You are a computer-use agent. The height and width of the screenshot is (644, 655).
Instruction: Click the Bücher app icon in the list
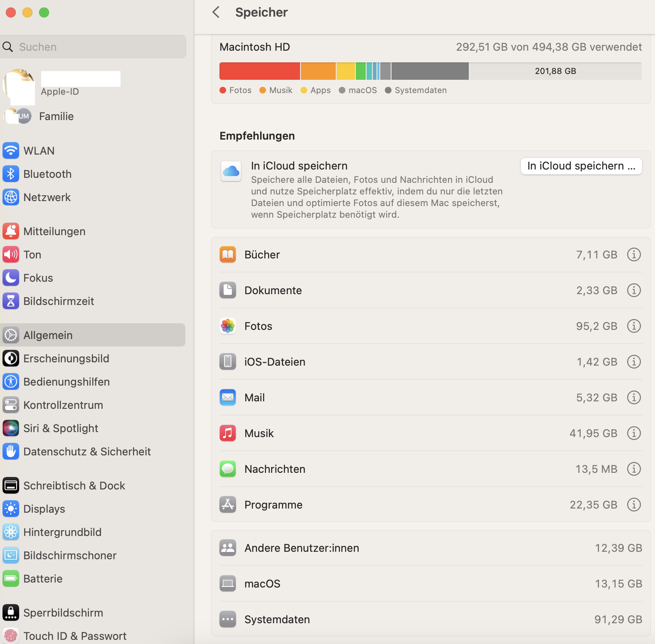(228, 254)
